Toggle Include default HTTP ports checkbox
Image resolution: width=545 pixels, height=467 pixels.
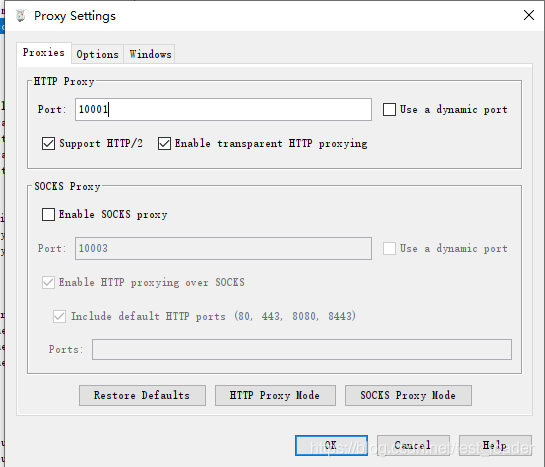(59, 316)
